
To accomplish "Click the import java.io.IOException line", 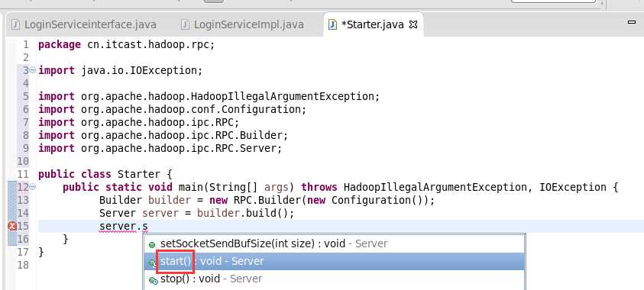I will point(121,70).
